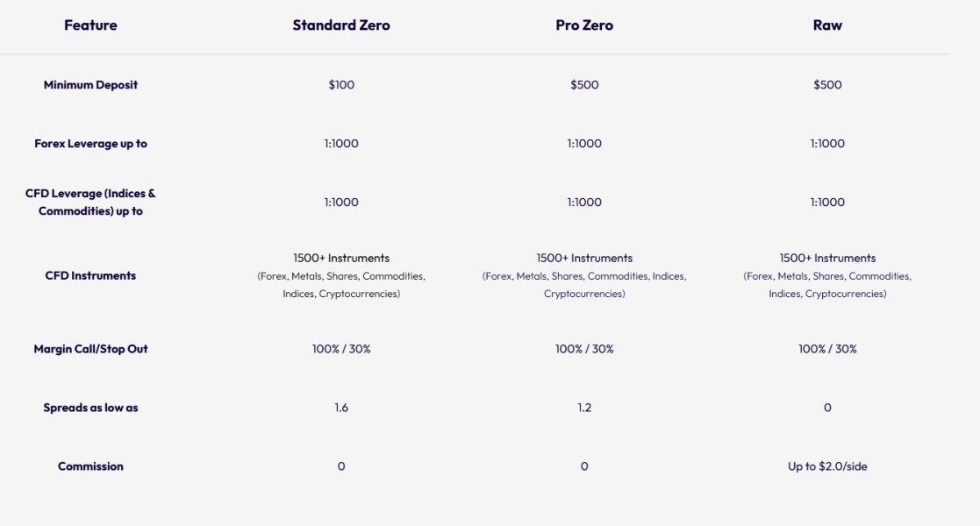Click the 1.2 spread value
This screenshot has height=526, width=980.
pos(584,408)
